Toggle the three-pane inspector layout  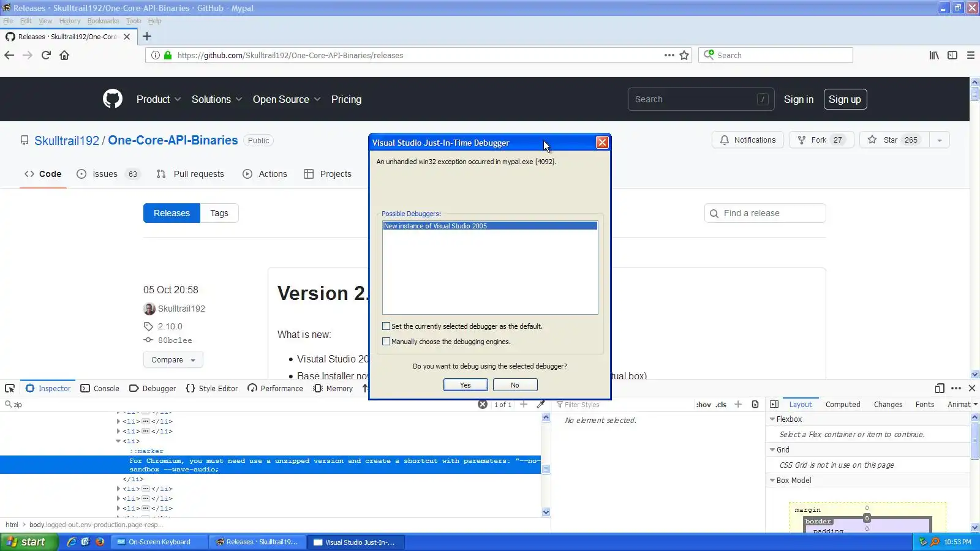[x=774, y=405]
